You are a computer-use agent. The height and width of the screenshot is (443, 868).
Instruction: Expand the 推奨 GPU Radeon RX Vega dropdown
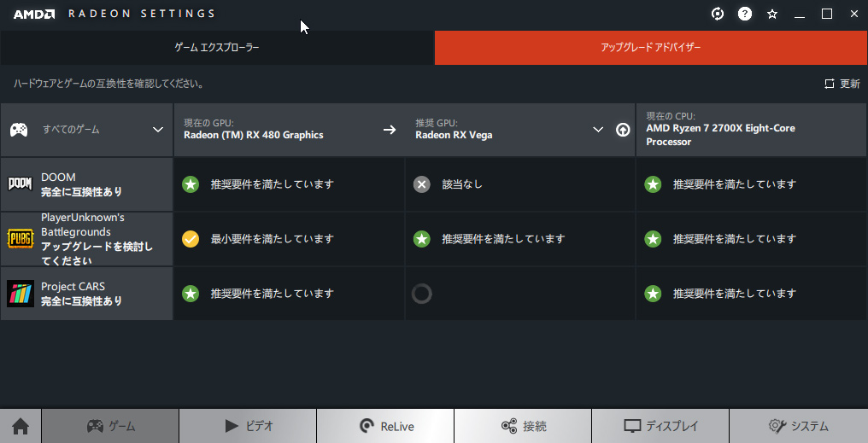point(598,130)
